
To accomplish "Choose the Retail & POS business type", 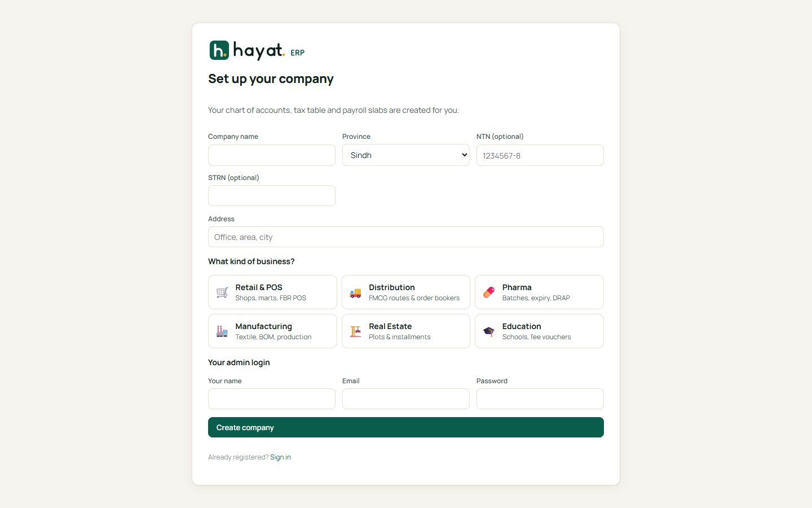I will coord(272,292).
